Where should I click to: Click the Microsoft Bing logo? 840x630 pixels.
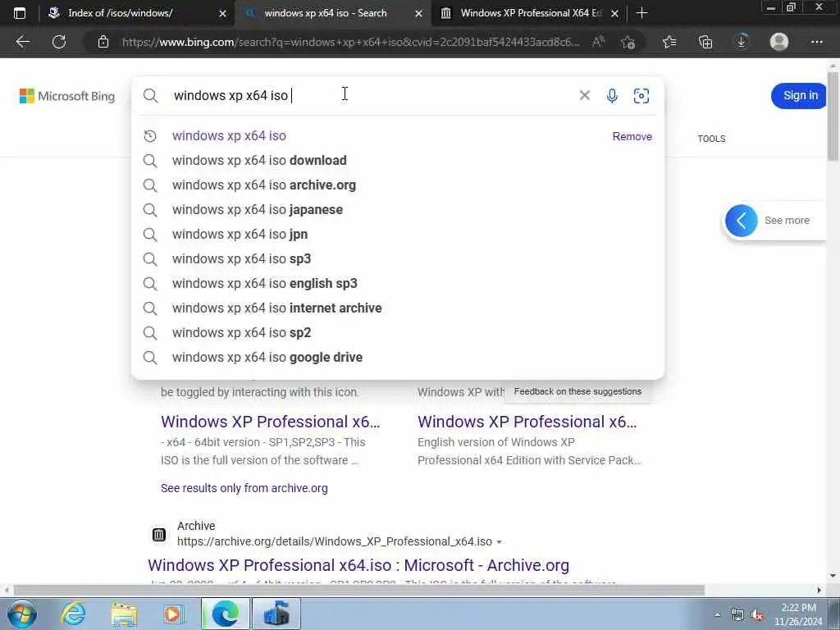67,96
